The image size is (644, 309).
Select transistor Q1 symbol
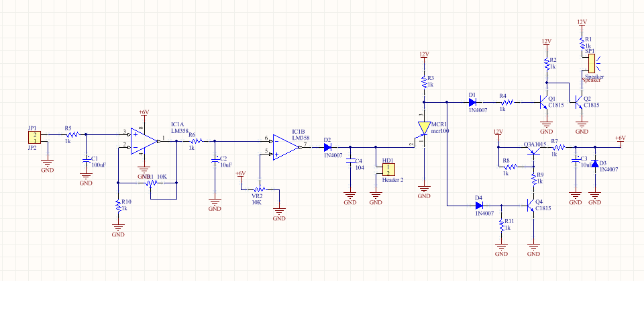coord(543,101)
